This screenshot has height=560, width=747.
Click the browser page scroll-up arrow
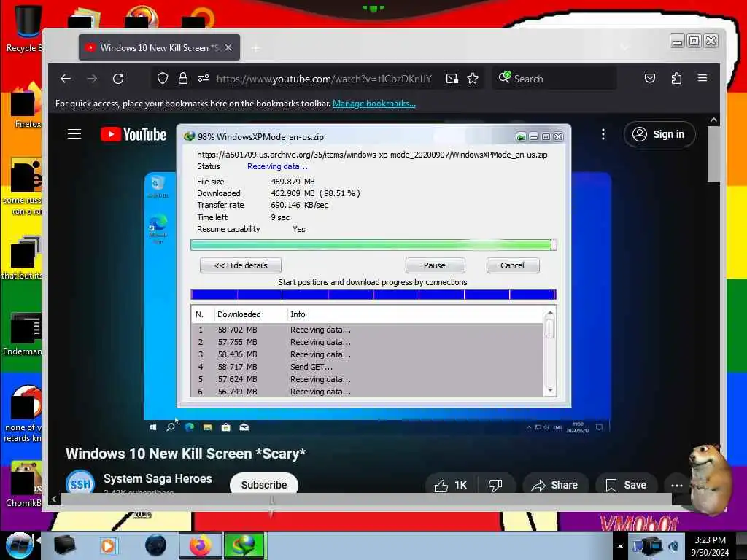coord(713,120)
